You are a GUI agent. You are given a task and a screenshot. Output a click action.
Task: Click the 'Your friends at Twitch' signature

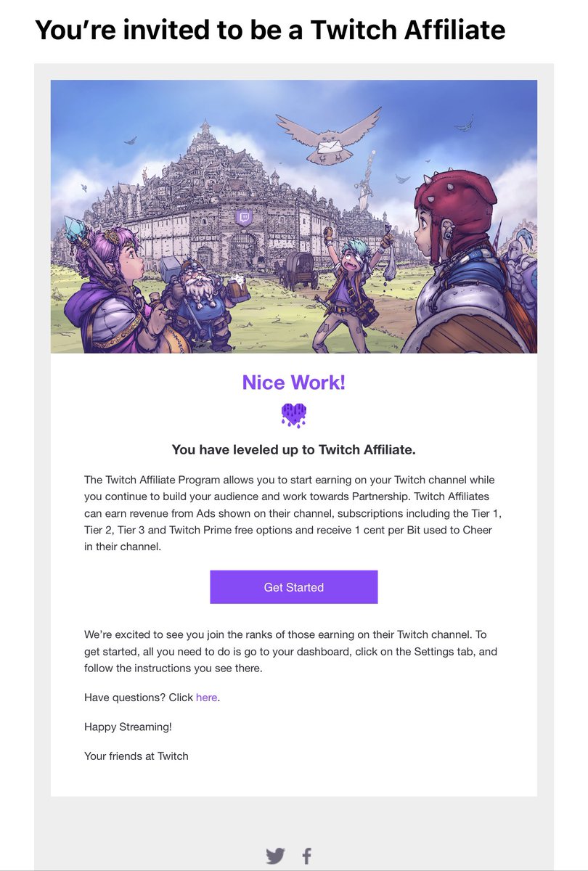point(136,756)
